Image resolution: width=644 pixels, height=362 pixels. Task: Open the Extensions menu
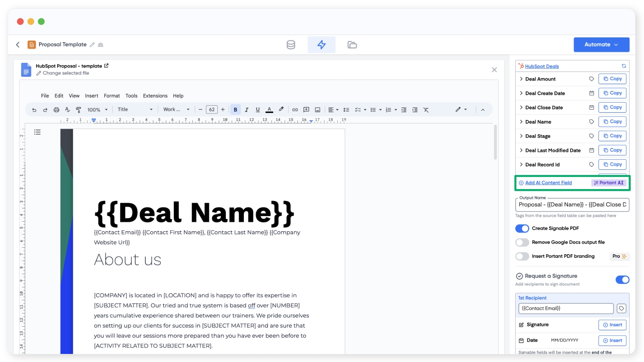pyautogui.click(x=155, y=96)
